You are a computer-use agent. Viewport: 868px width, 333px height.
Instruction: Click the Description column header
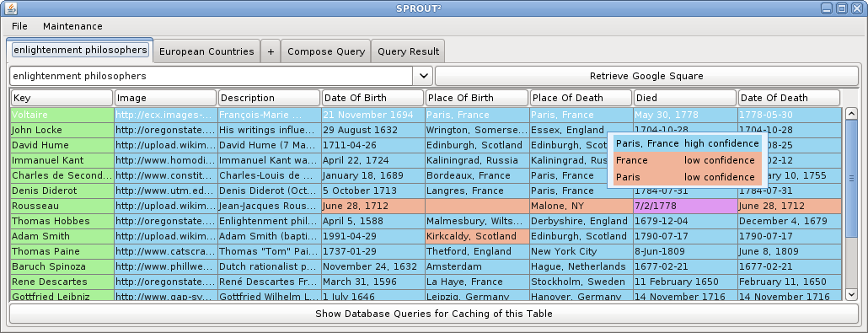point(270,98)
